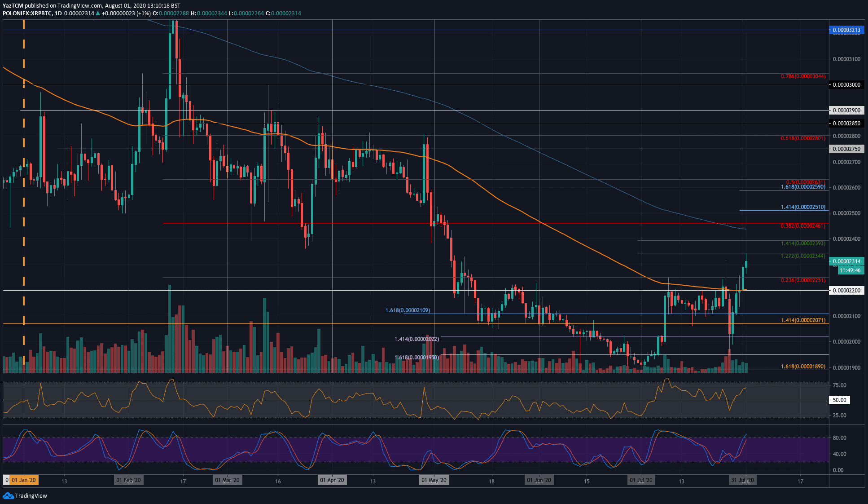Click the 0.00003100 price scale value
The width and height of the screenshot is (868, 504).
point(846,59)
